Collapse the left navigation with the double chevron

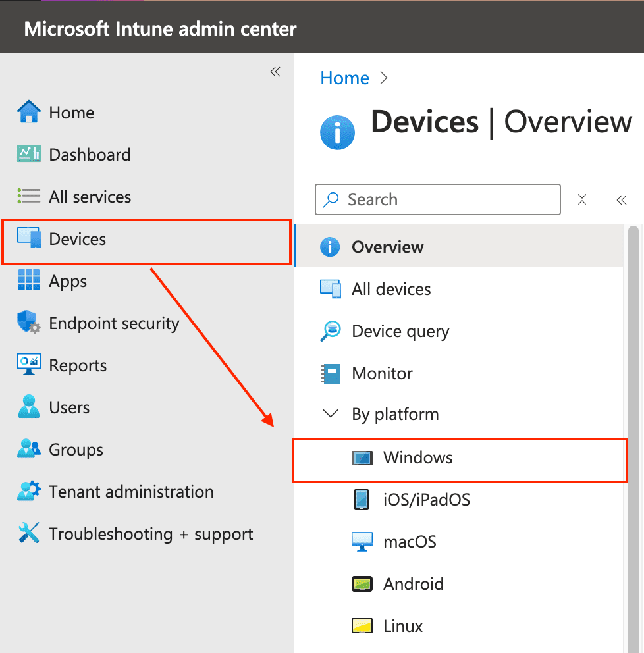point(275,72)
